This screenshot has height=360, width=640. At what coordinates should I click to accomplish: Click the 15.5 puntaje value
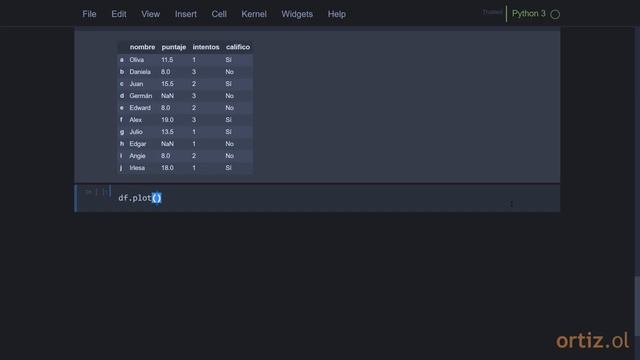(167, 84)
